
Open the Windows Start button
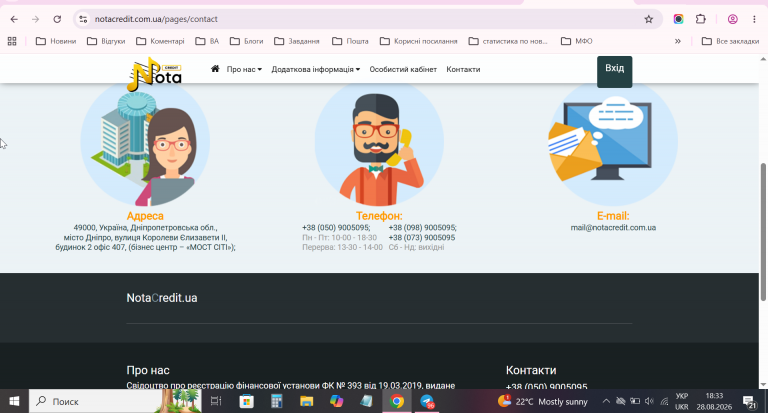[14, 401]
